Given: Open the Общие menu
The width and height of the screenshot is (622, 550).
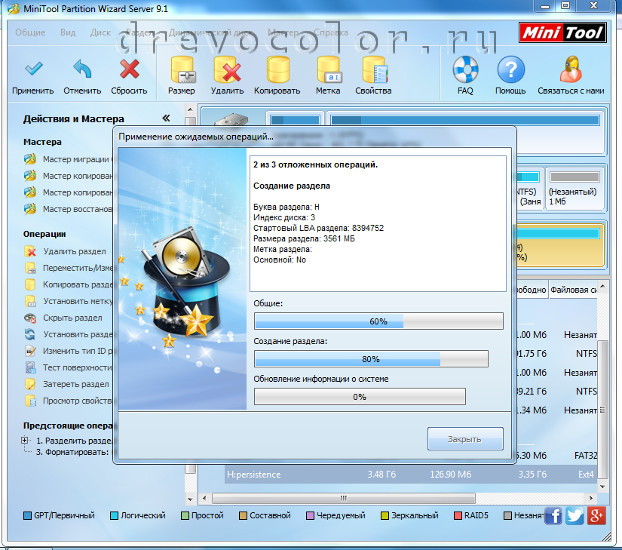Looking at the screenshot, I should 30,33.
